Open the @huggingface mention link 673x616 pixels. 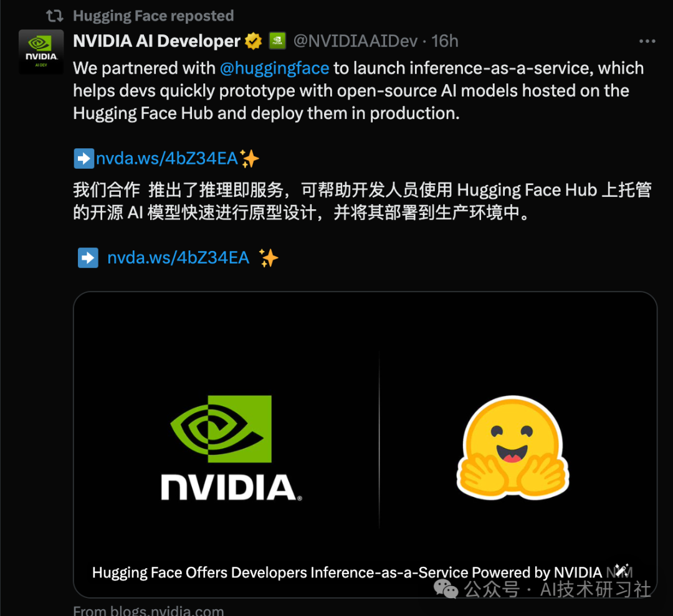click(274, 69)
